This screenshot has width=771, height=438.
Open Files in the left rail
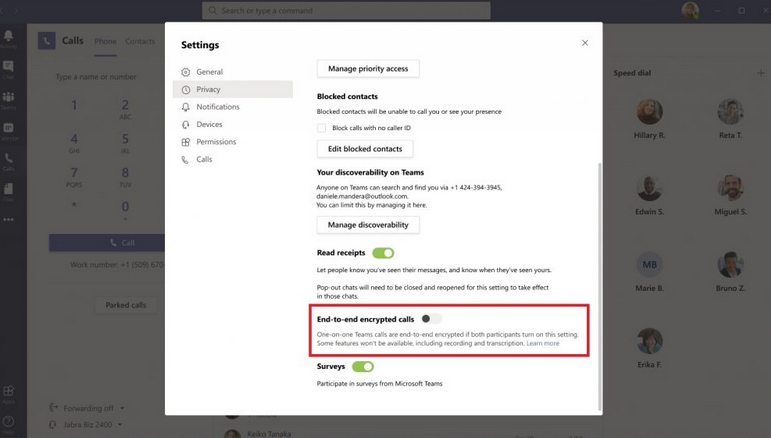[x=8, y=192]
